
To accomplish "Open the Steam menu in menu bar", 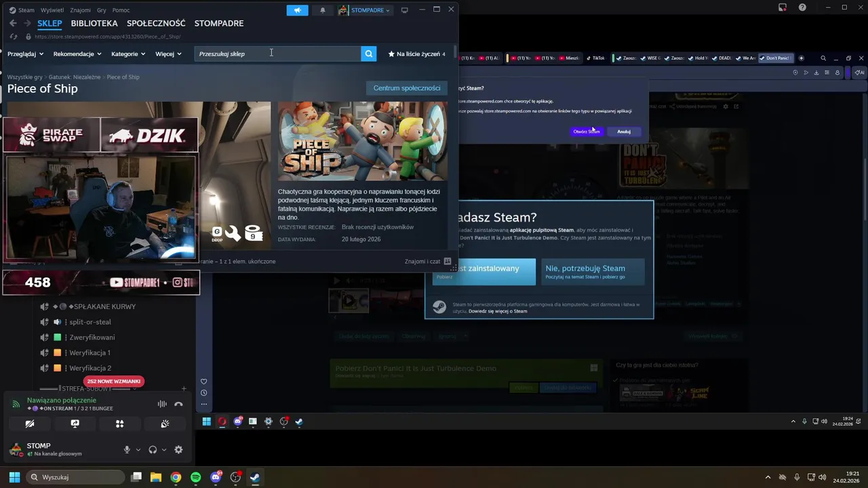I will pos(22,10).
